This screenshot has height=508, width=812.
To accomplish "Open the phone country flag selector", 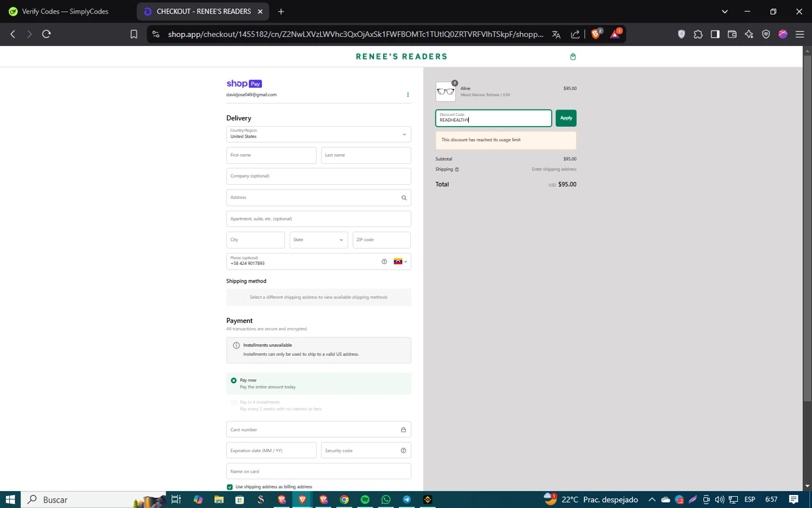I will (x=400, y=262).
